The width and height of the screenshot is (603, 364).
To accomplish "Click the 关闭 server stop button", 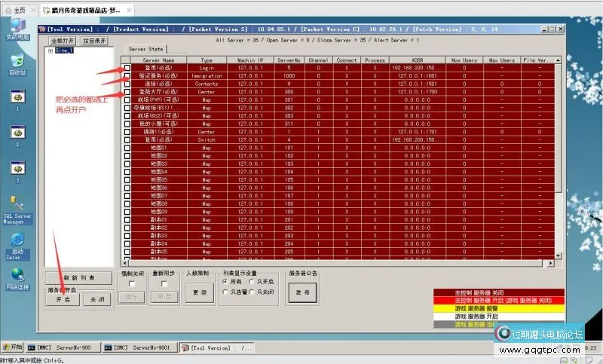I will tap(97, 299).
